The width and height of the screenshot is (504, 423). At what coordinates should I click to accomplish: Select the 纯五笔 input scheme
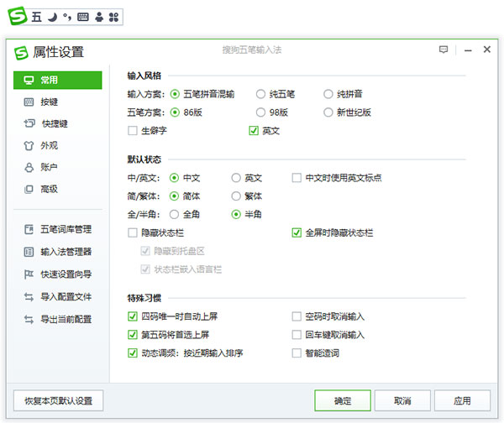click(260, 94)
